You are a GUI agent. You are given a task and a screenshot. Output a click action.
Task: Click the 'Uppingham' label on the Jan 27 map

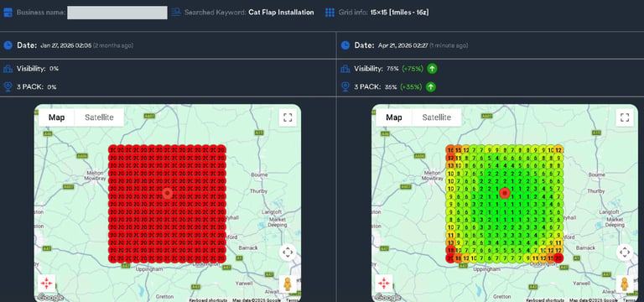coord(150,269)
